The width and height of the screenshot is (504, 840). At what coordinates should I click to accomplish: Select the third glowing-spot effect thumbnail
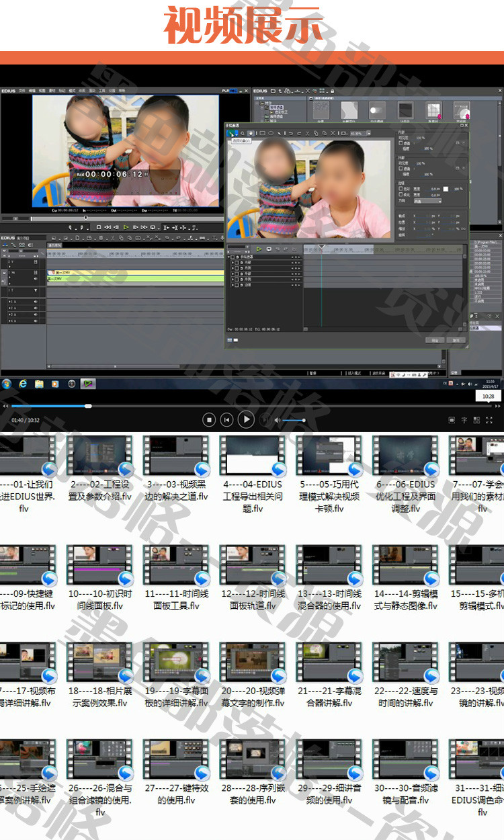(377, 110)
